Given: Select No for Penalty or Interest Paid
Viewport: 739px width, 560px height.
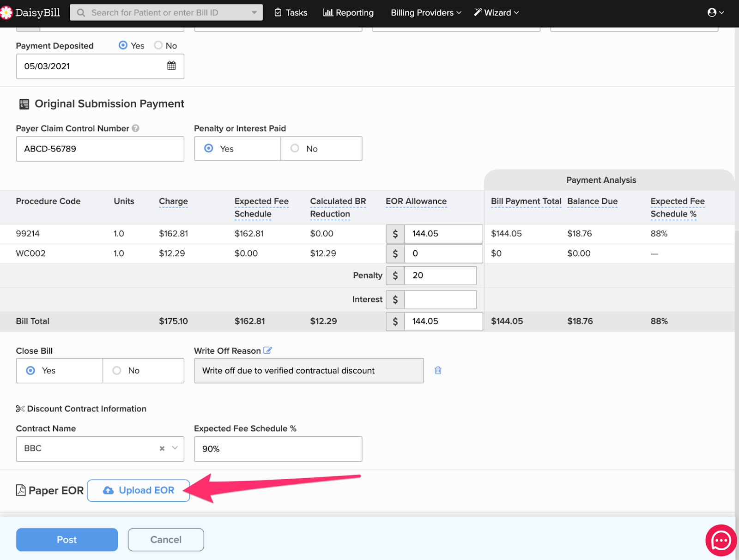Looking at the screenshot, I should pyautogui.click(x=295, y=149).
